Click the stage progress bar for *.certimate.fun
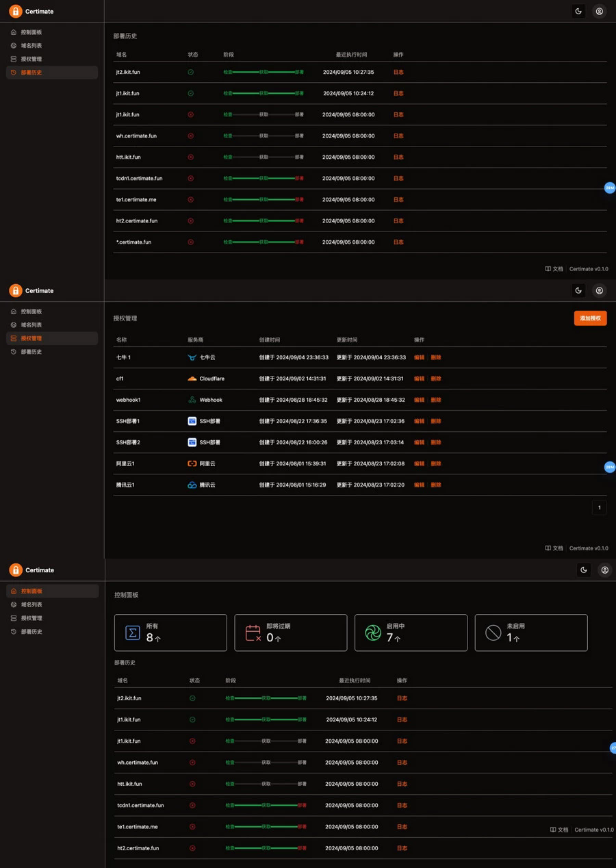 coord(264,242)
